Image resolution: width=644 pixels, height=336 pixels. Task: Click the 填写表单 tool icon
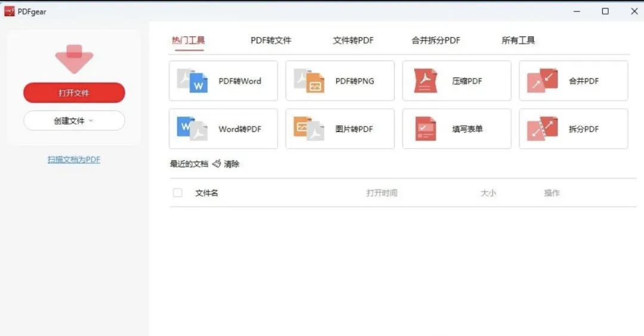click(x=426, y=129)
